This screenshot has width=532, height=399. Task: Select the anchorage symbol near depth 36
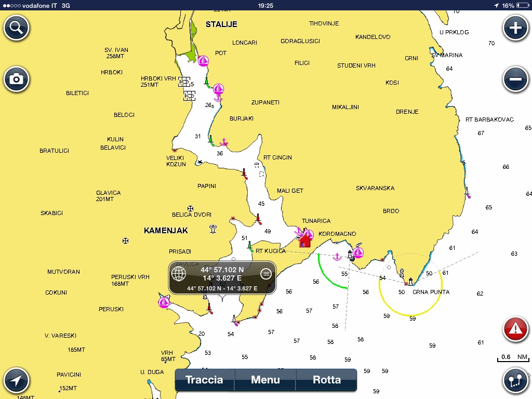point(224,142)
